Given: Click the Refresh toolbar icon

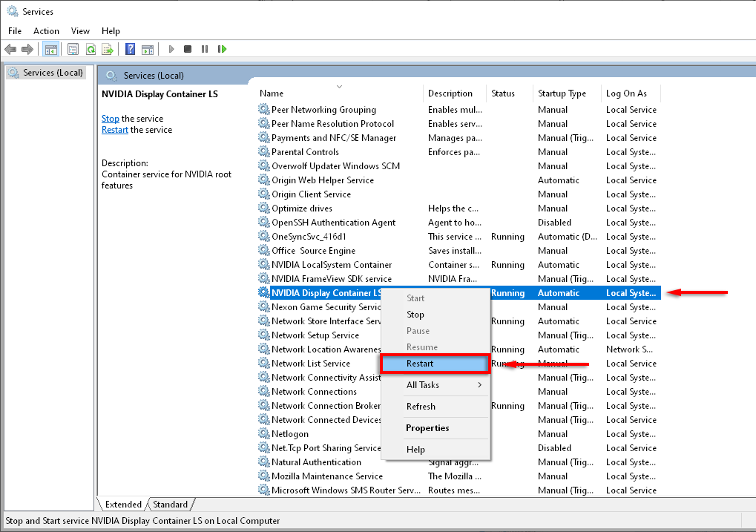Looking at the screenshot, I should [x=91, y=49].
